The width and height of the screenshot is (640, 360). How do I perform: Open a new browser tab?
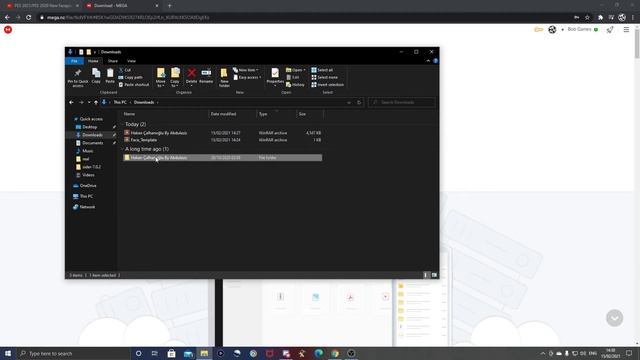coord(169,6)
